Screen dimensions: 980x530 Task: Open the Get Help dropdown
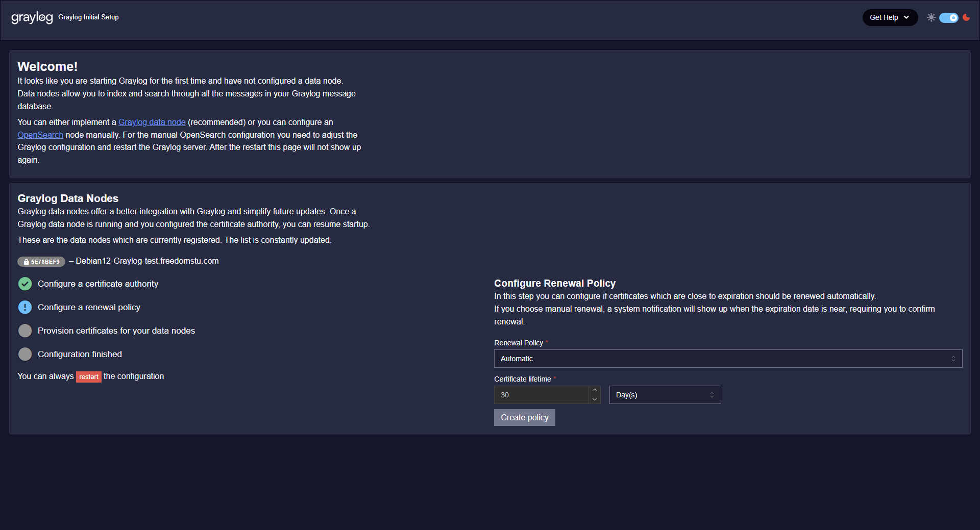coord(889,17)
